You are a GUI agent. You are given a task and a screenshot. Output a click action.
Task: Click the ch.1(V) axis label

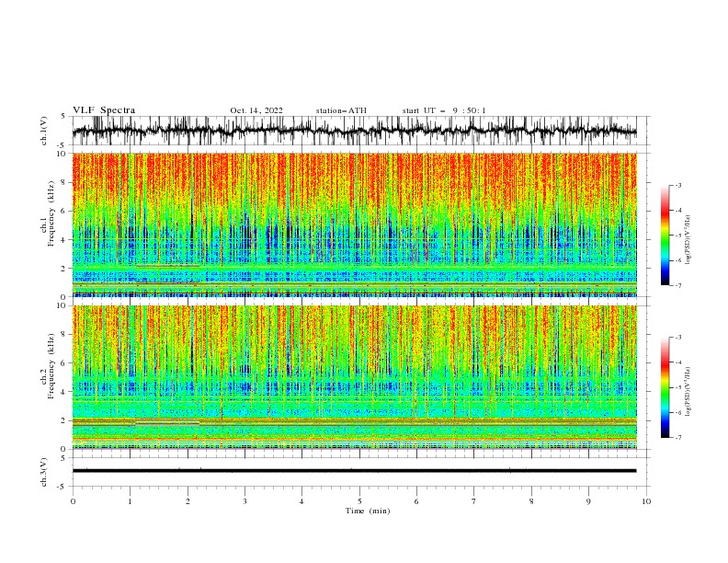click(44, 131)
